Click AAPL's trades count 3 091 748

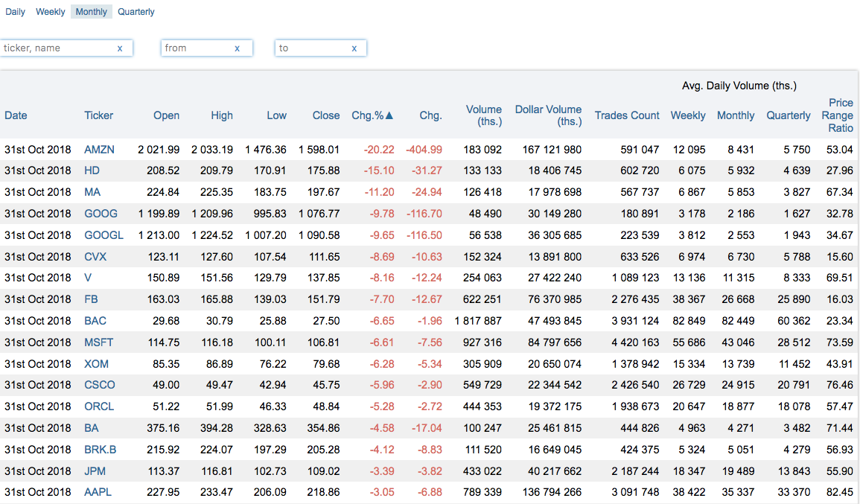636,493
